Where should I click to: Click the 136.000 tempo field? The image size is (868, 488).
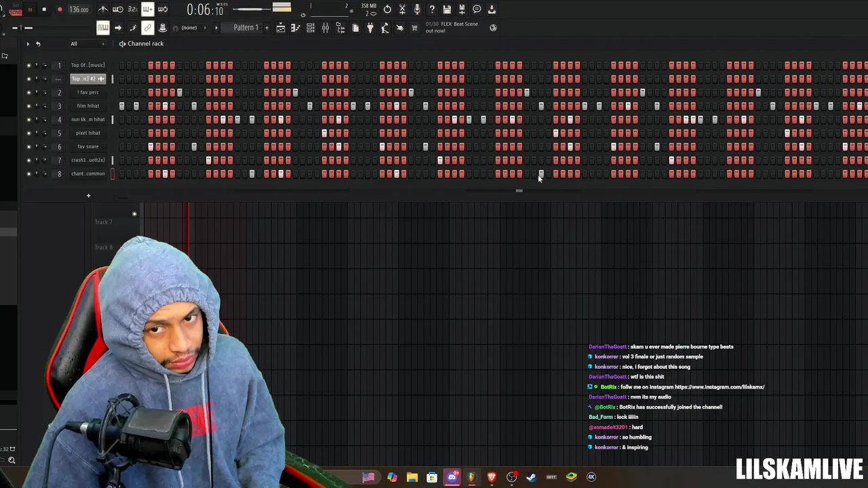coord(79,9)
